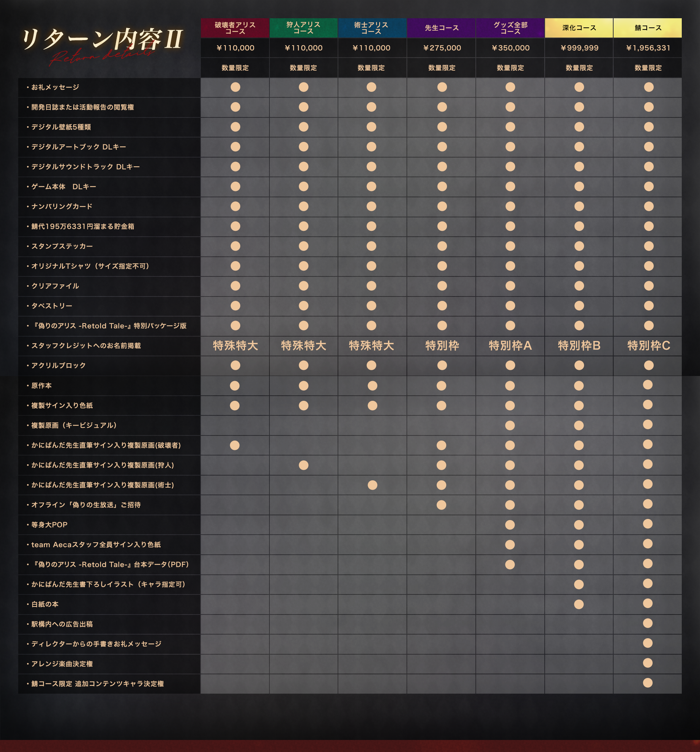Click the yellow 鯖コース header swatch
Viewport: 700px width, 752px height.
[647, 28]
